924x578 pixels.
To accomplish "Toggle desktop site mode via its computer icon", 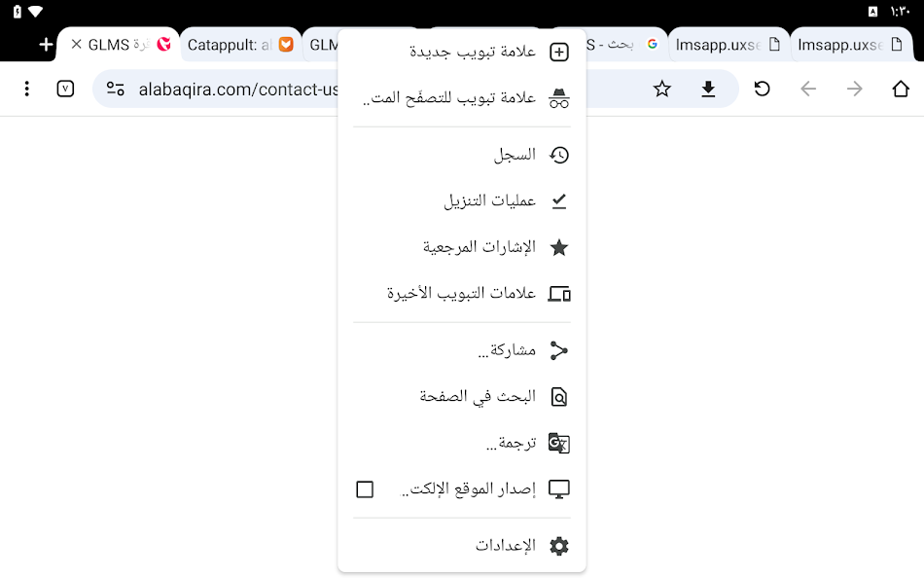I will (x=559, y=489).
